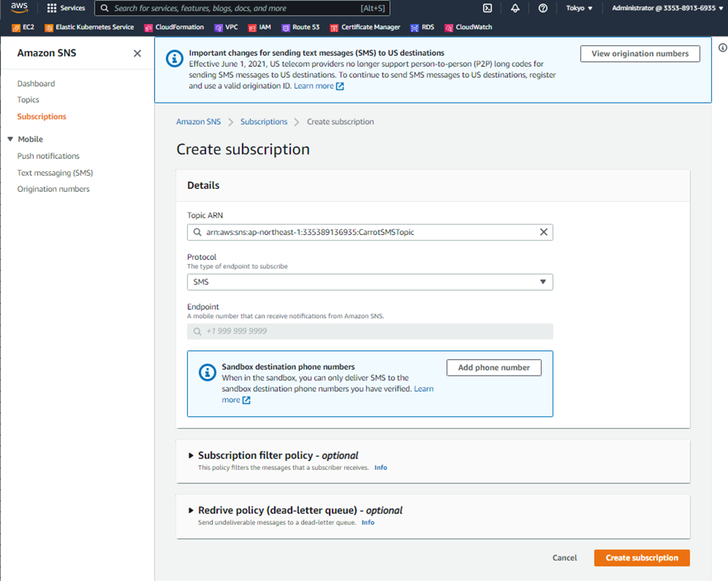Open the VPC favorites shortcut
The width and height of the screenshot is (728, 581).
[226, 27]
